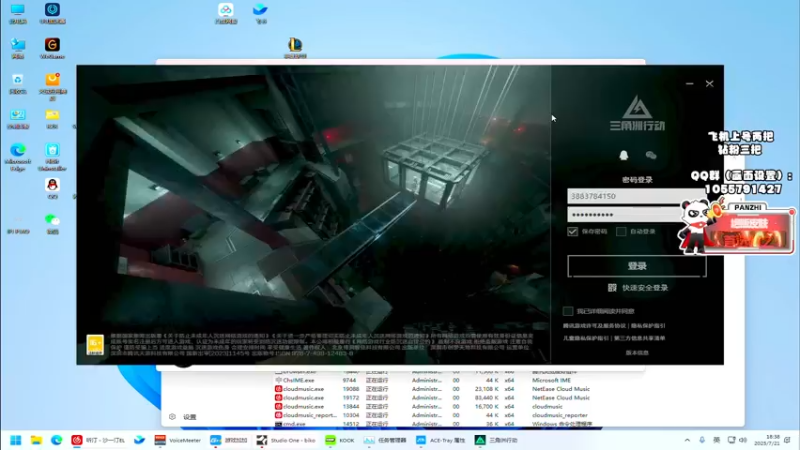Switch to the blue game accelerator taskbar item

click(229, 440)
